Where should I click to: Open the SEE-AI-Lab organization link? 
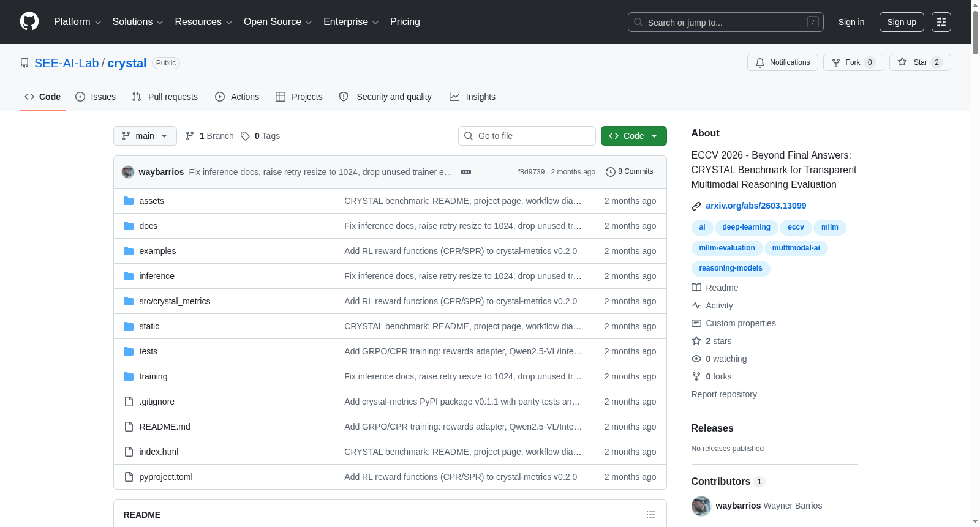(67, 63)
